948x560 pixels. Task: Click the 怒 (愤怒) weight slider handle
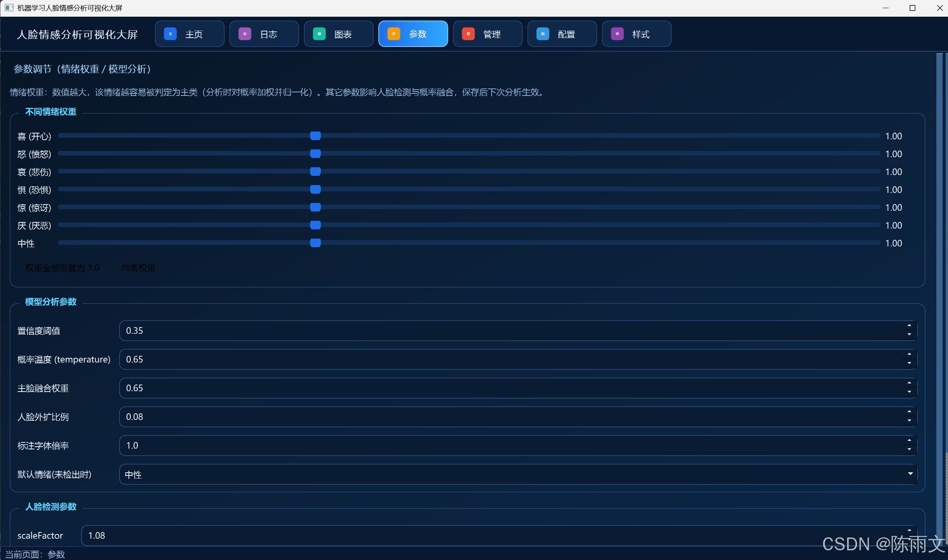[x=315, y=154]
